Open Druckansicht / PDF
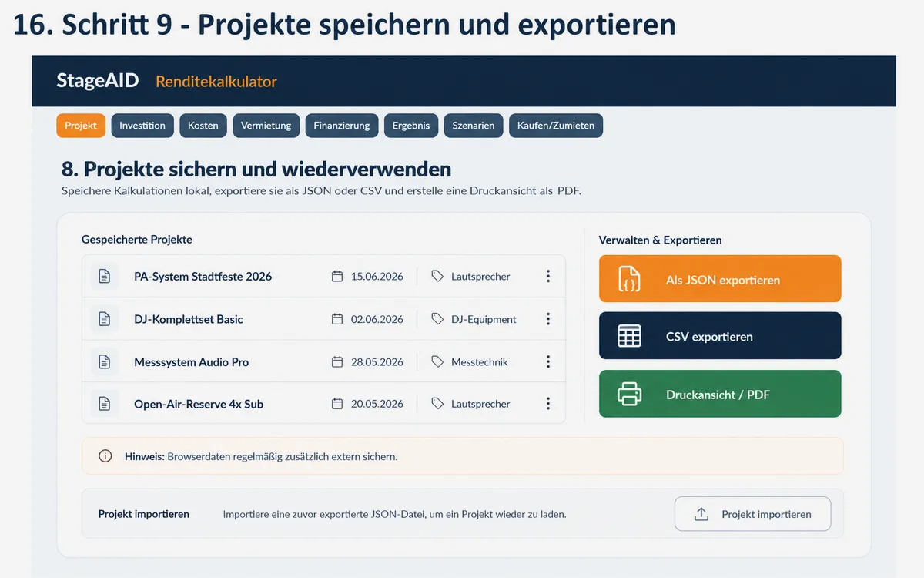The image size is (924, 578). coord(720,394)
